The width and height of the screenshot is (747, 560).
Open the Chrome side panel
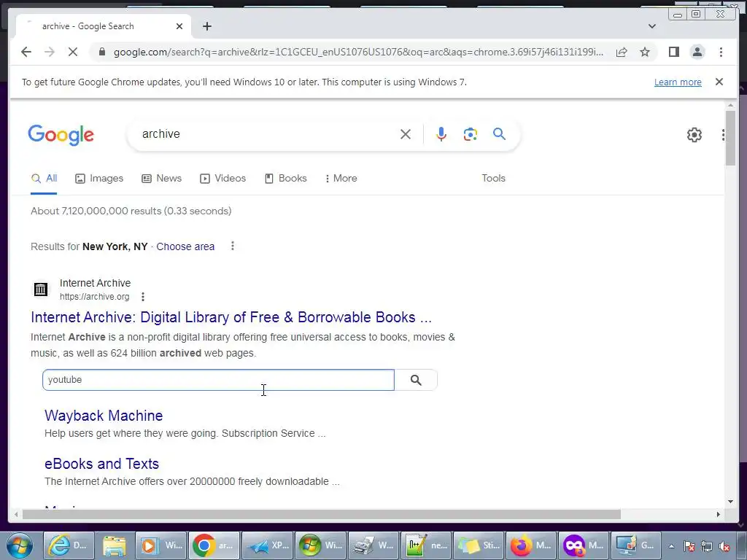(673, 52)
